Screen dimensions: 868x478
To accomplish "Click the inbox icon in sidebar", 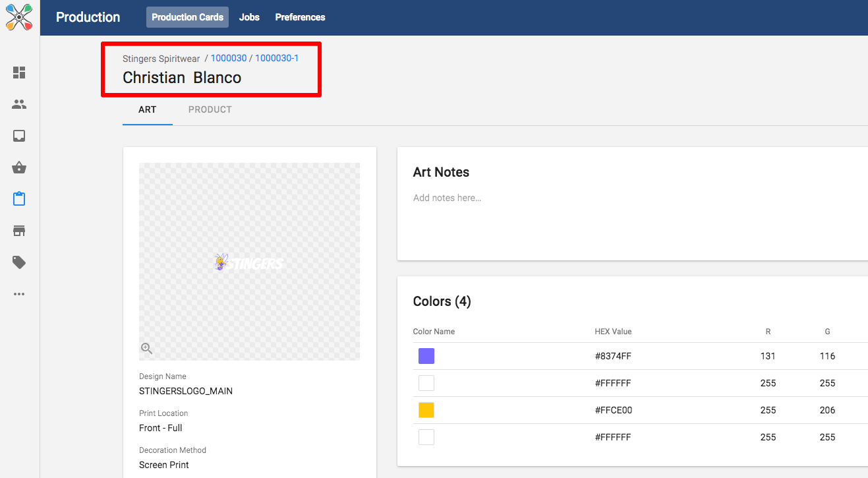I will pos(19,136).
